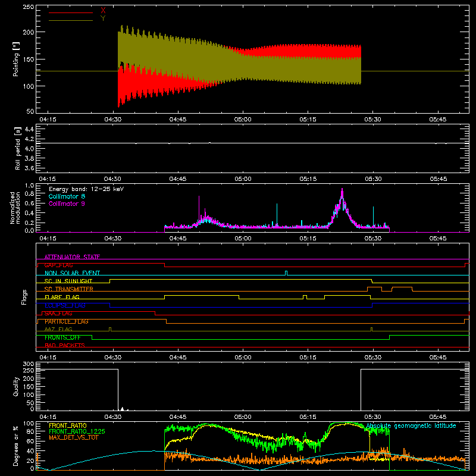Select the 'Energy band: 12-25 keV' label

click(x=86, y=189)
